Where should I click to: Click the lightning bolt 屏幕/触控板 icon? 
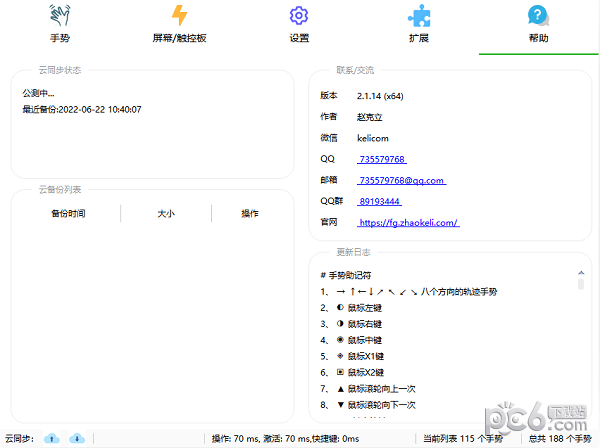(x=180, y=16)
